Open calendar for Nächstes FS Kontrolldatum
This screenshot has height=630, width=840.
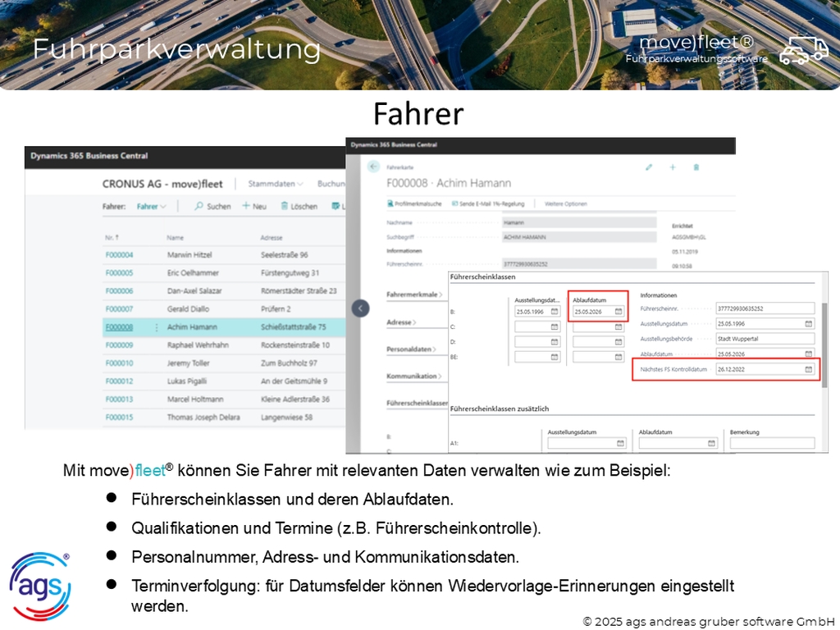808,369
